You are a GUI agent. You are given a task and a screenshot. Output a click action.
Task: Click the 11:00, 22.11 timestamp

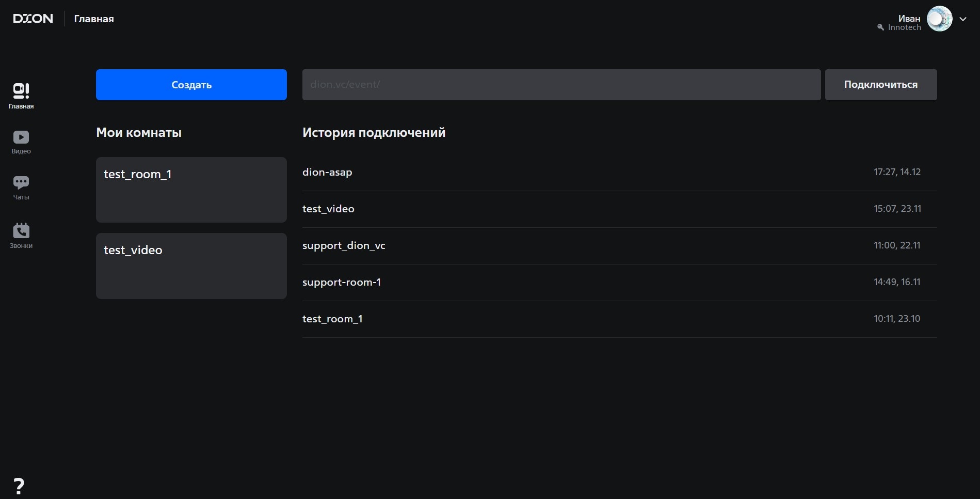click(x=897, y=245)
